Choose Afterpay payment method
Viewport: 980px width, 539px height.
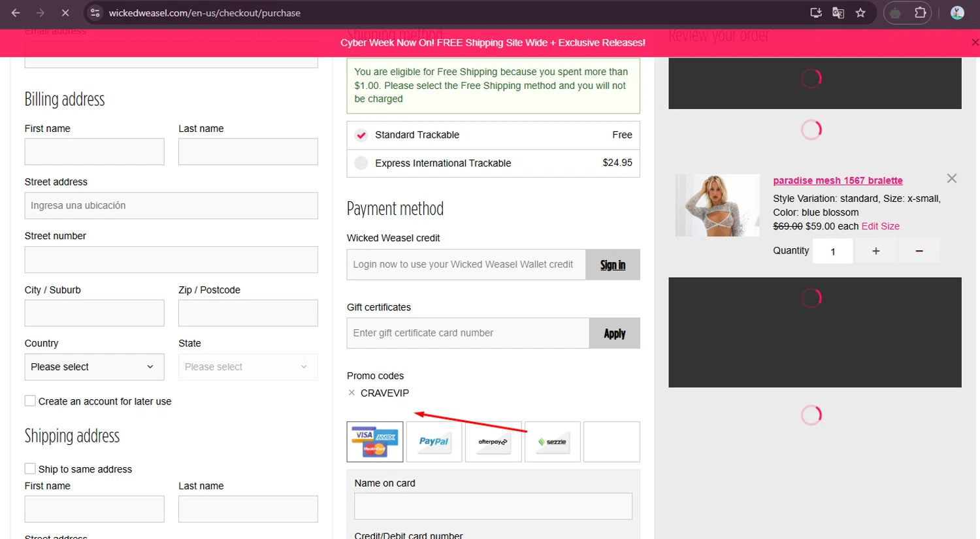point(493,442)
